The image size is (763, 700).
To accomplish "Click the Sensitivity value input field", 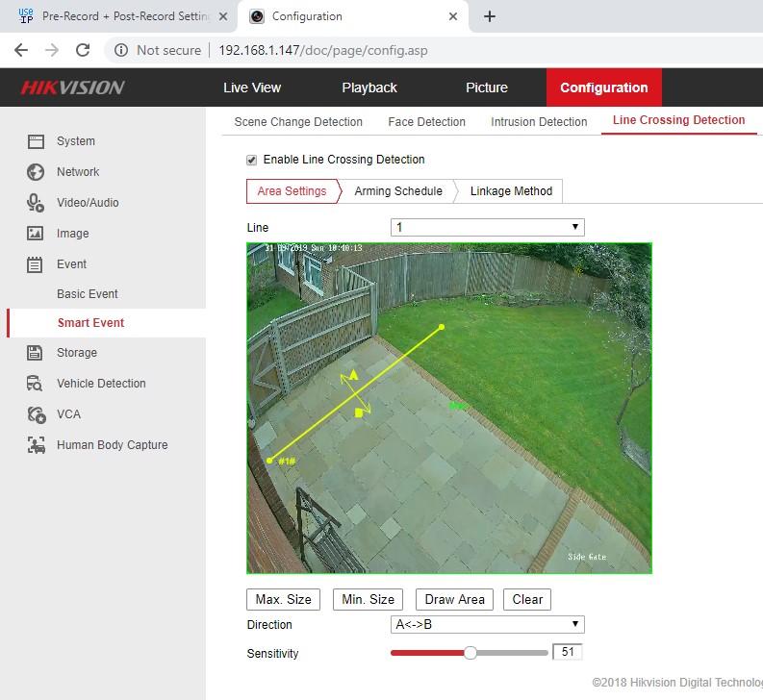I will [x=567, y=653].
